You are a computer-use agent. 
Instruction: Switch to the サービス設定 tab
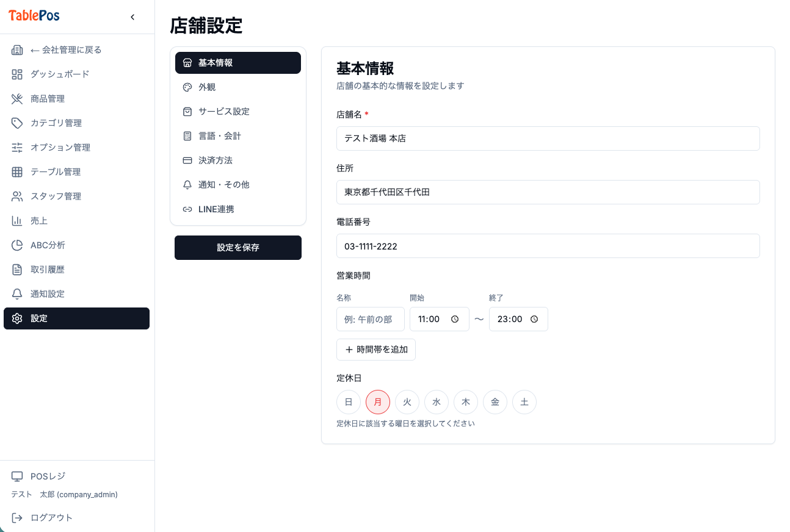[x=238, y=112]
